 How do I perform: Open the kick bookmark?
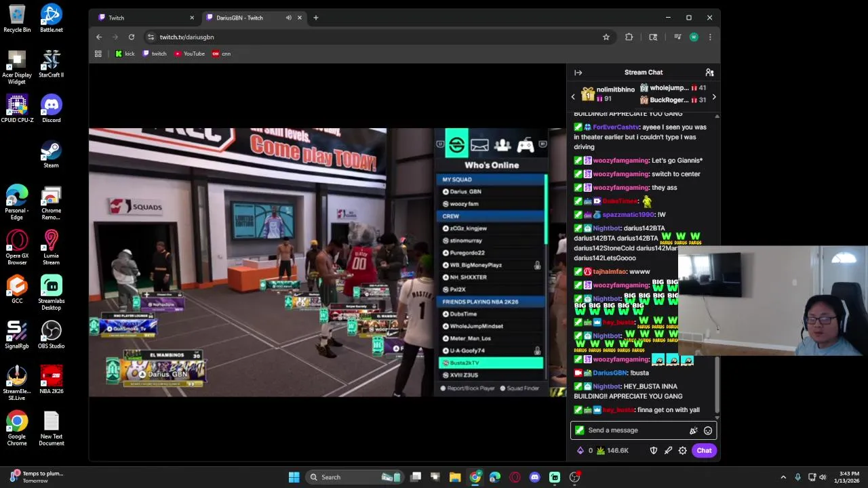pyautogui.click(x=125, y=54)
